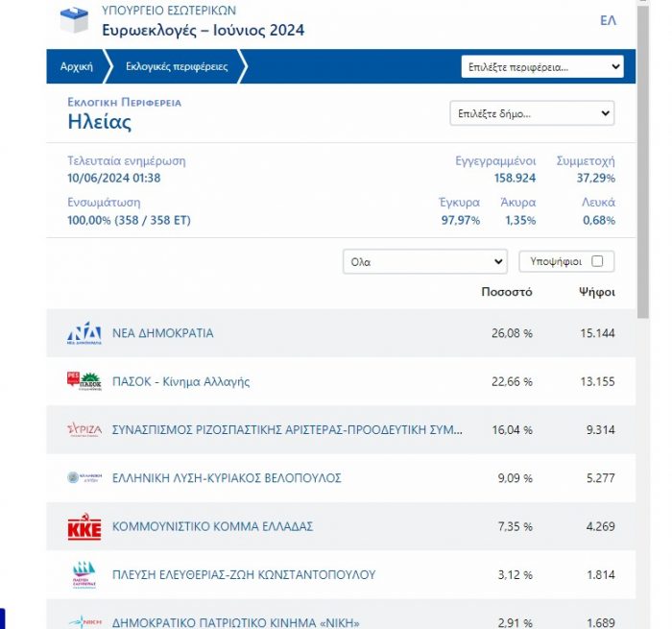Click the Ευρωεκλογές – Ιούνιος 2024 title

click(203, 31)
